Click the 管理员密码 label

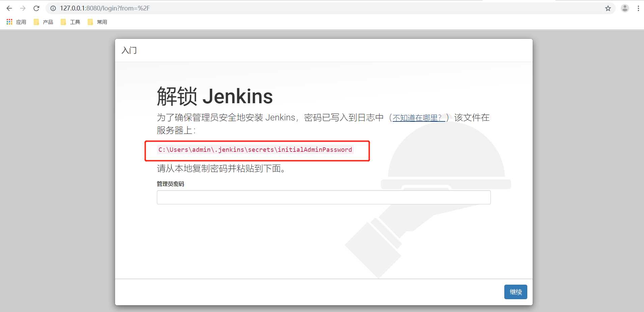pyautogui.click(x=170, y=184)
